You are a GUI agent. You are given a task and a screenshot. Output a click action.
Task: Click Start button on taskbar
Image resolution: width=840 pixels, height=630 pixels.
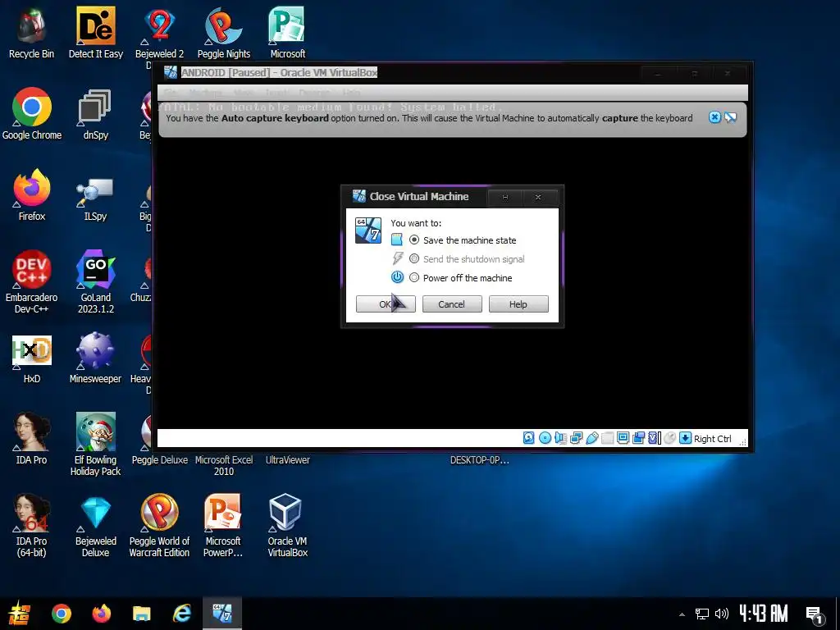[20, 614]
